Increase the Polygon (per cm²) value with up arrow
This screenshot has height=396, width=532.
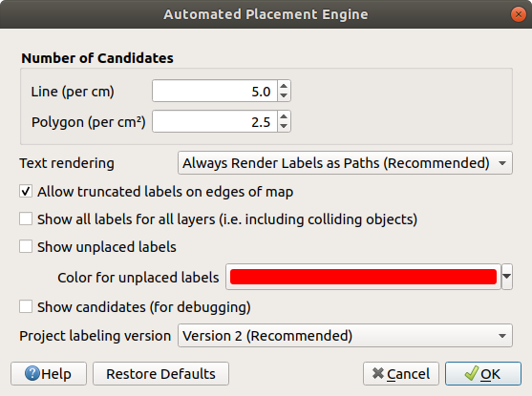[x=284, y=116]
